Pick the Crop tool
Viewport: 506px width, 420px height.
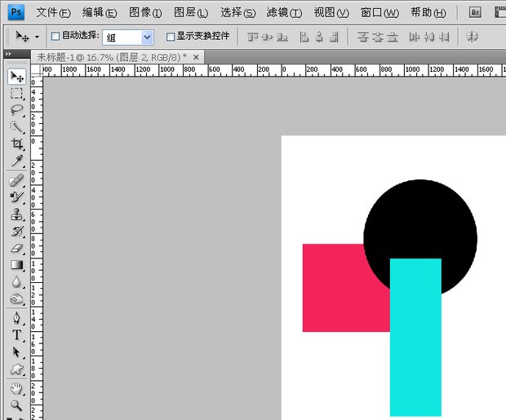(16, 144)
